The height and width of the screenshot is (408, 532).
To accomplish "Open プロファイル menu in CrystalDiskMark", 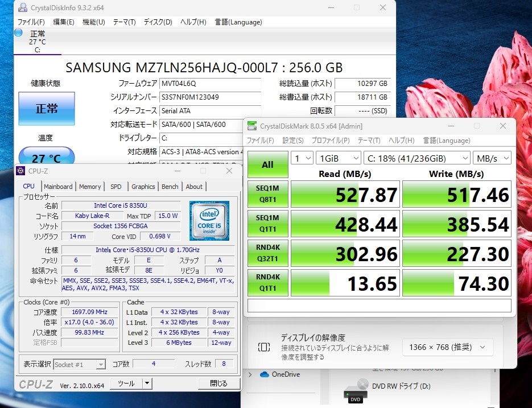I will pos(331,140).
